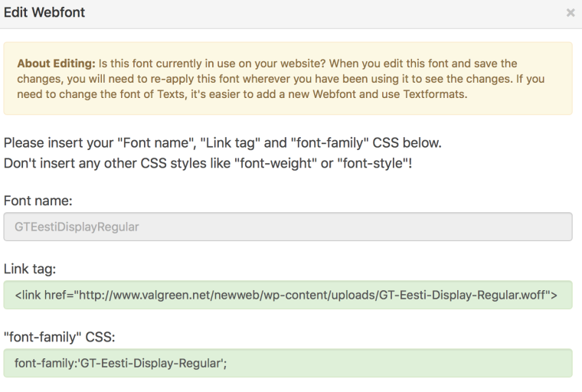Click the yellow About Editing notice box
The image size is (582, 392).
287,78
